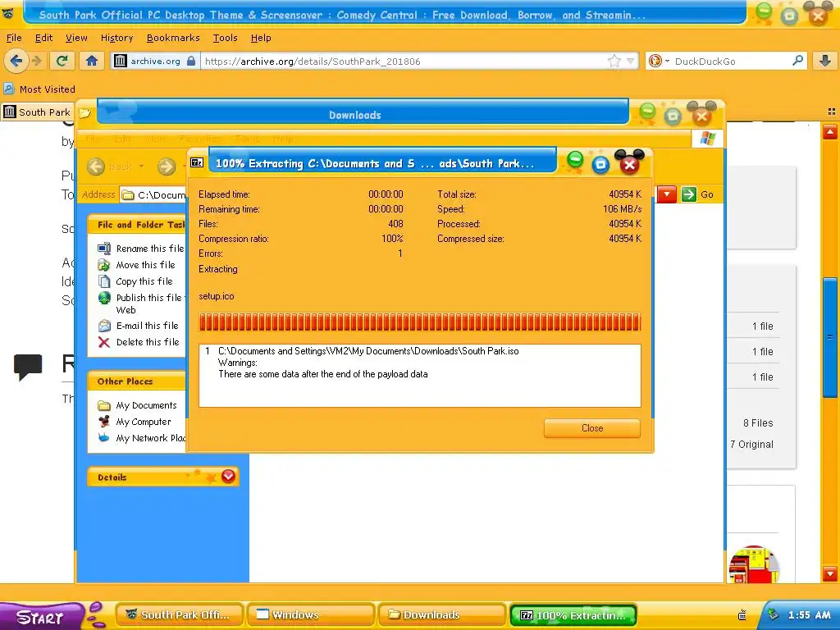
Task: Open the Help menu in browser
Action: [261, 38]
